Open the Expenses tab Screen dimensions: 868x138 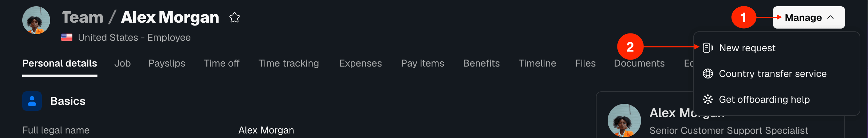(361, 63)
